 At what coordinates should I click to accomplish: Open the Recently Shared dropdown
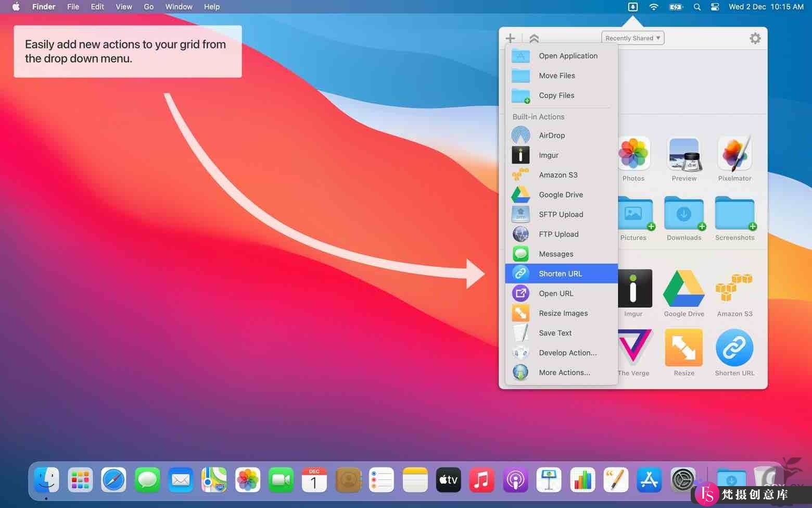(x=633, y=38)
